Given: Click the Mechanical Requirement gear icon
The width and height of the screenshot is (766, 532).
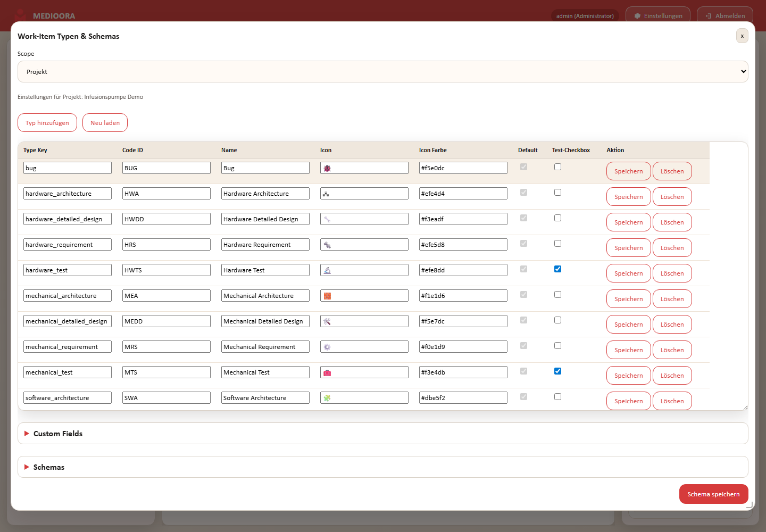Looking at the screenshot, I should (x=327, y=347).
